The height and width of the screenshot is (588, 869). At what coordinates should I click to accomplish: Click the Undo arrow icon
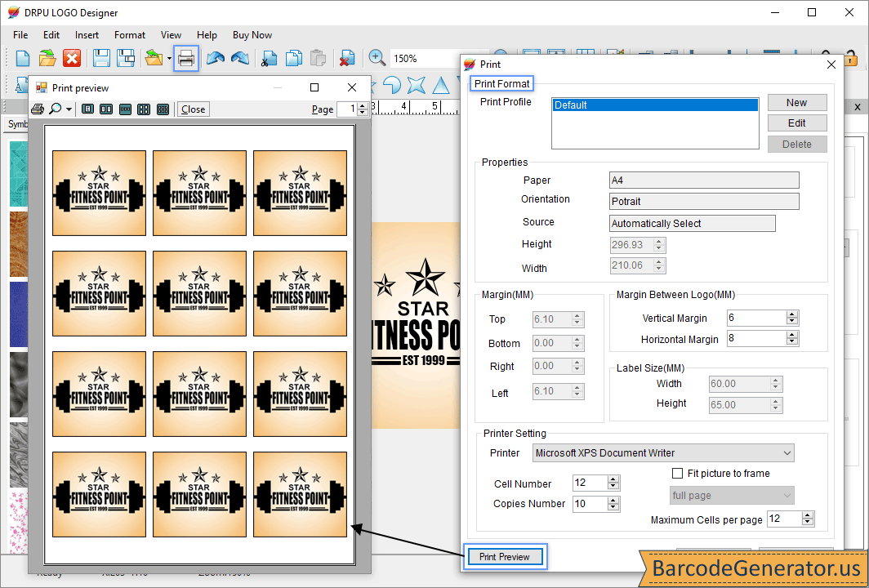pyautogui.click(x=216, y=58)
